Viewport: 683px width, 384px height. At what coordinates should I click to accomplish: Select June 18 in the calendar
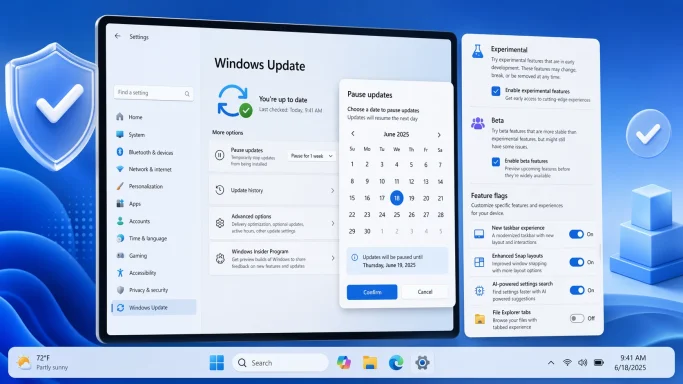pos(396,198)
